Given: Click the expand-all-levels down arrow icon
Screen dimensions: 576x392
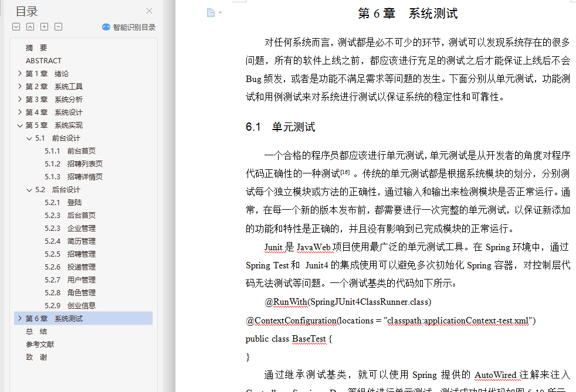Looking at the screenshot, I should click(16, 27).
